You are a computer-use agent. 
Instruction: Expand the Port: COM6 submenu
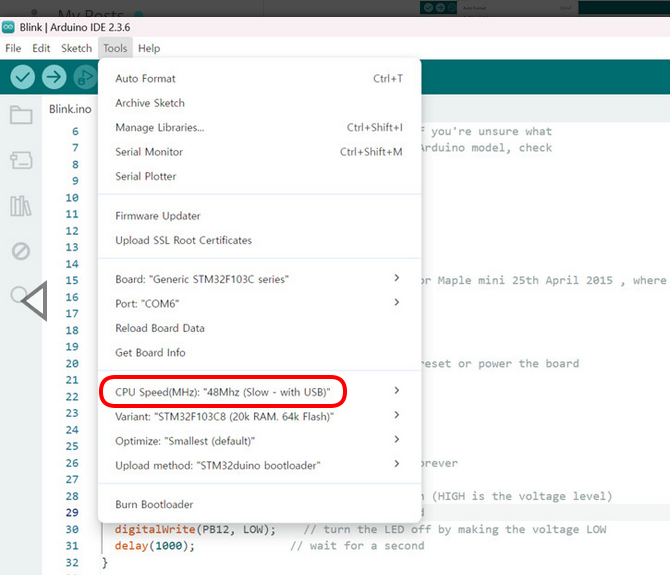tap(259, 303)
